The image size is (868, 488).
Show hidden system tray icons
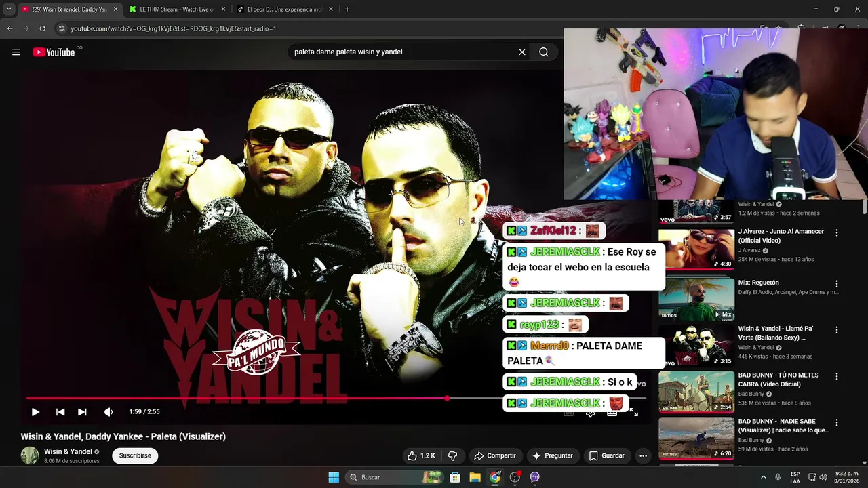point(763,477)
